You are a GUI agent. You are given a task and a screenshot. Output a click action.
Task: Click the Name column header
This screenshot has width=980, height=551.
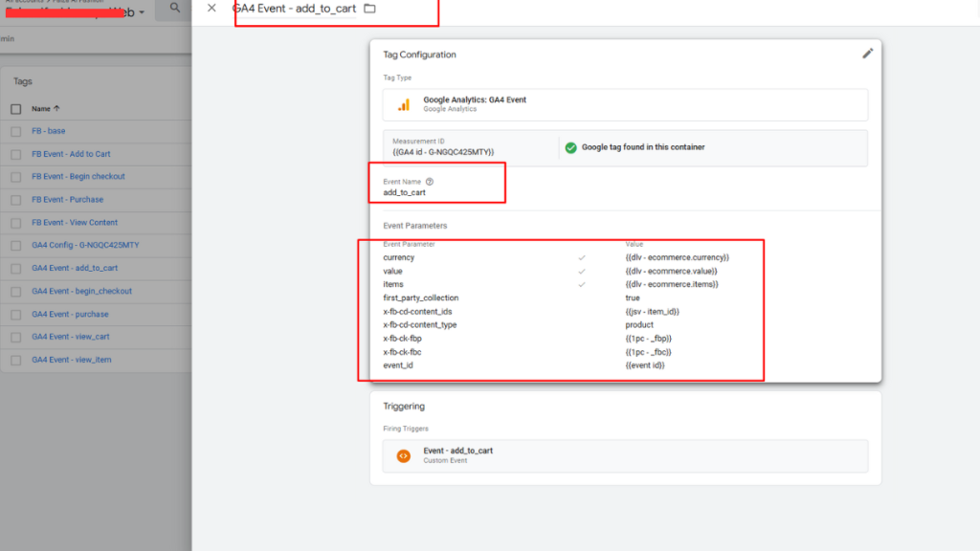[41, 109]
